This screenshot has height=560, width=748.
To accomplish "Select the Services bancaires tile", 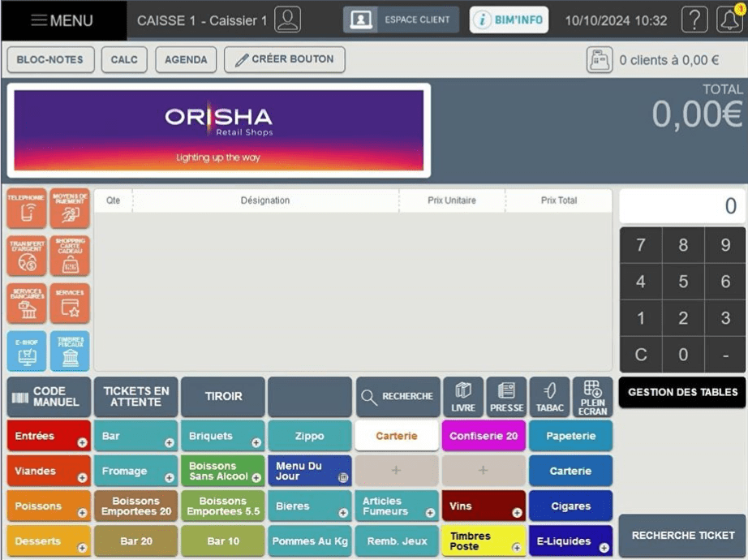I will tap(27, 304).
